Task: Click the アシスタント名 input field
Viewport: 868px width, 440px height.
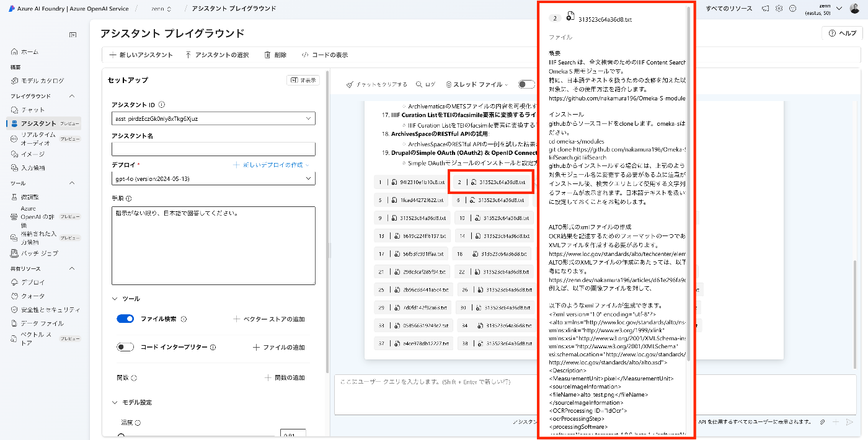Action: (213, 149)
